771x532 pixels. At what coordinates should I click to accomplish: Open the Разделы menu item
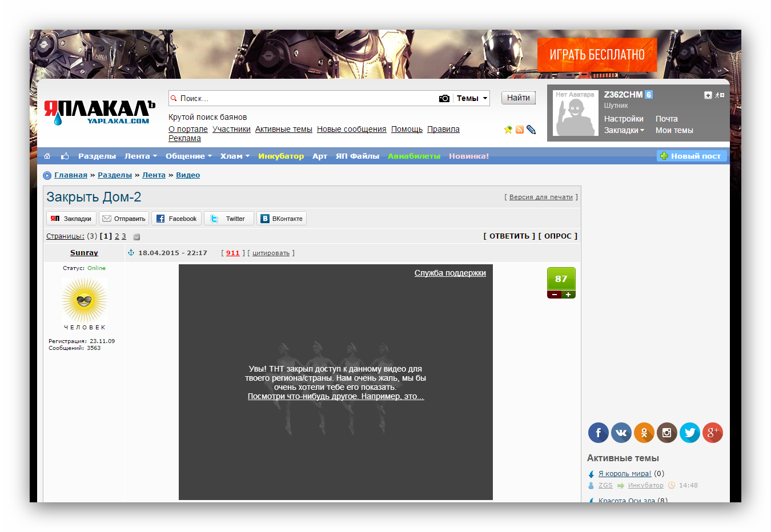pyautogui.click(x=97, y=156)
